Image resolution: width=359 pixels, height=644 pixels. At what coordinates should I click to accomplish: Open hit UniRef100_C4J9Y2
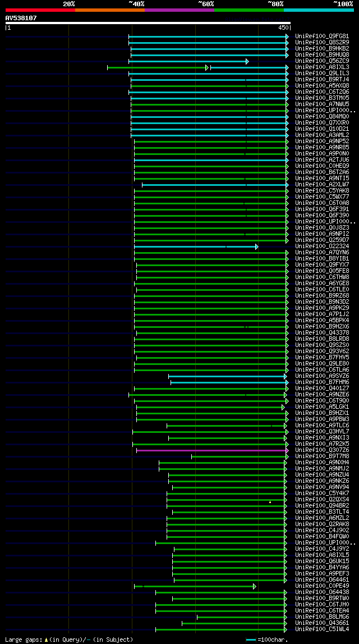322,549
